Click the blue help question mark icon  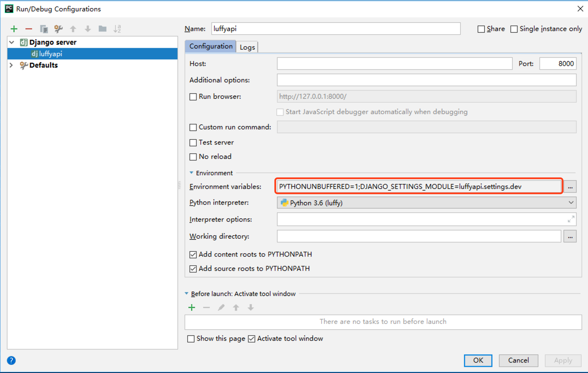pos(11,361)
